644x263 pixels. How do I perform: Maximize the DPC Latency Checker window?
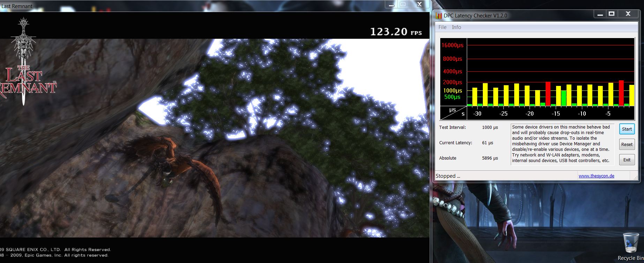tap(612, 14)
